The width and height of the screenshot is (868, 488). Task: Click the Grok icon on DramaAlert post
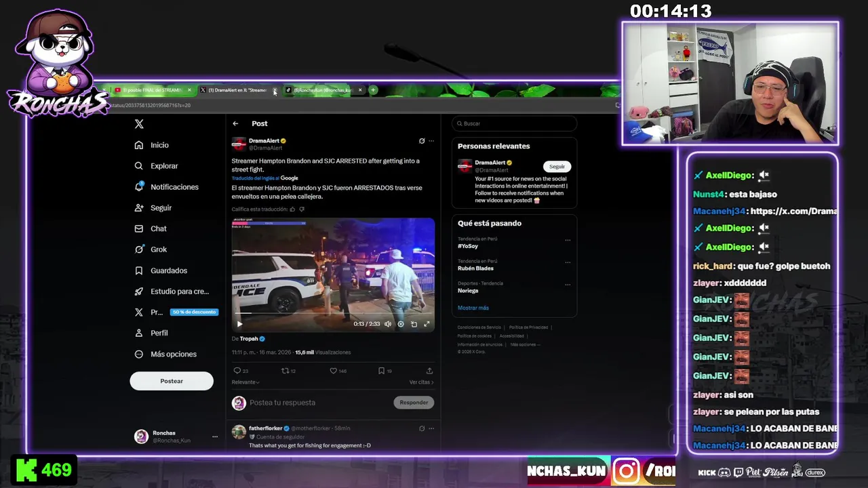(422, 141)
